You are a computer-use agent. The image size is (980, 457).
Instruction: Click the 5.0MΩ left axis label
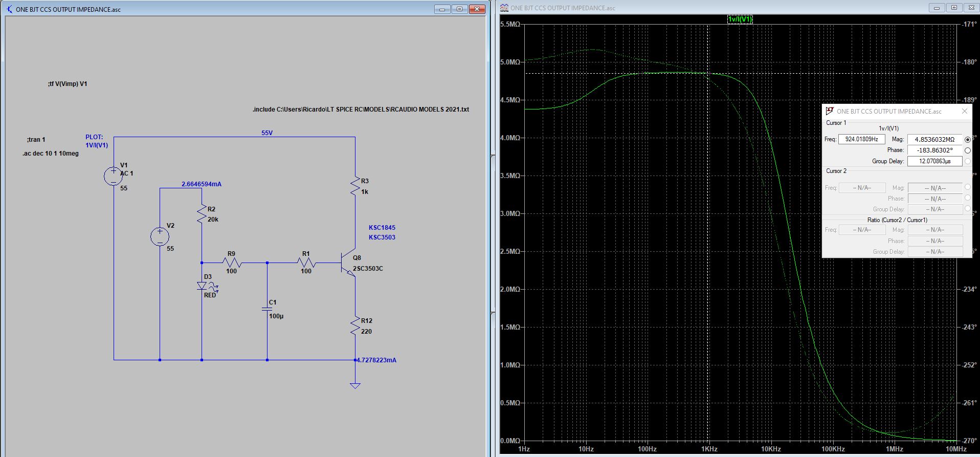pos(510,62)
